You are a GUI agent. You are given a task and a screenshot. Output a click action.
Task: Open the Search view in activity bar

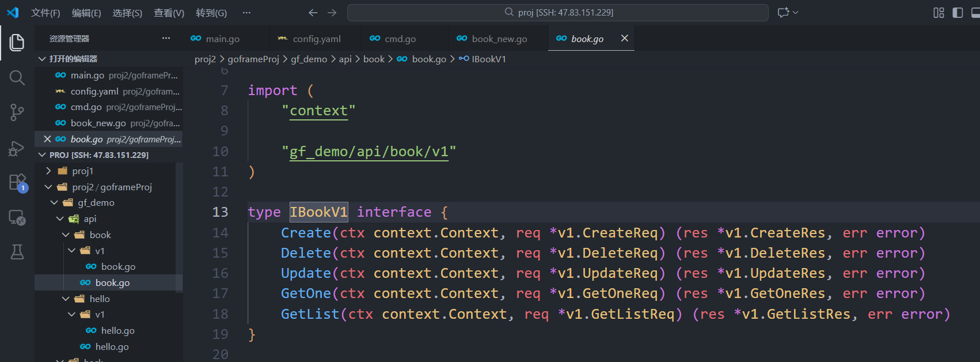tap(17, 77)
